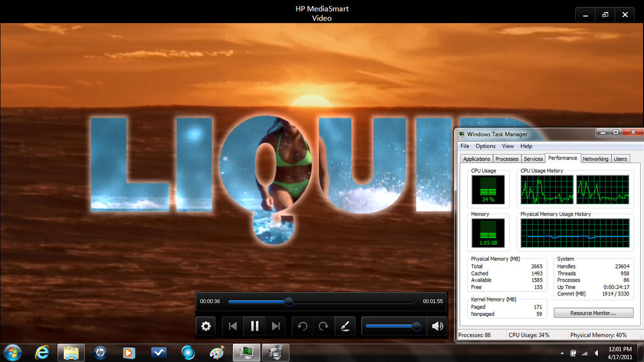Click the network signal tray icon
This screenshot has height=362, width=644.
[x=585, y=353]
